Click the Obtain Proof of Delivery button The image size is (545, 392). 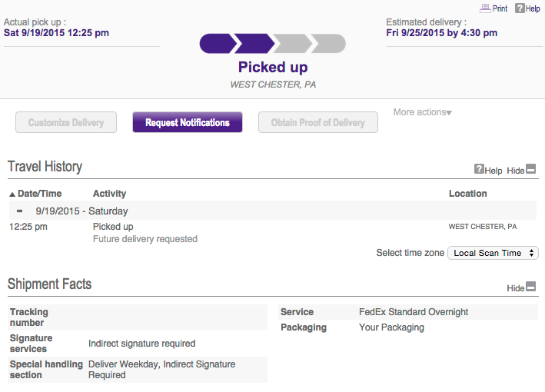coord(318,123)
